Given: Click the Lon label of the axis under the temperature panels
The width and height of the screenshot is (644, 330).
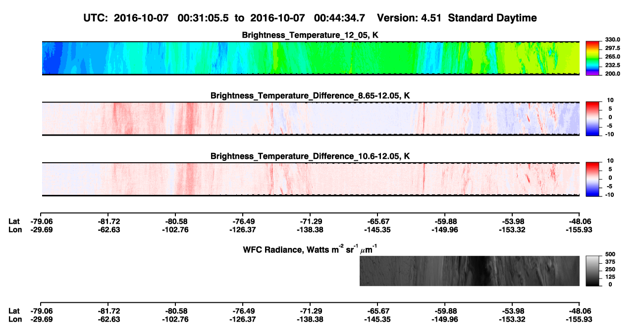Looking at the screenshot, I should tap(15, 230).
